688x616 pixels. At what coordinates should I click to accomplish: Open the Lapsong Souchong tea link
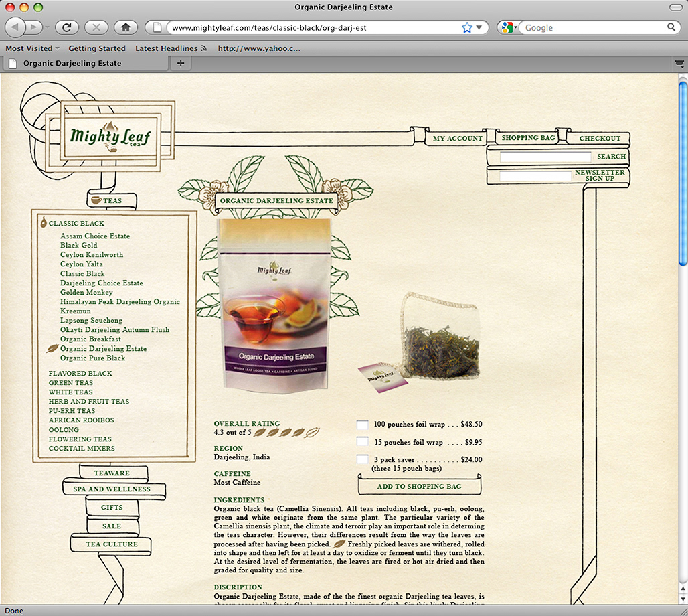(91, 320)
